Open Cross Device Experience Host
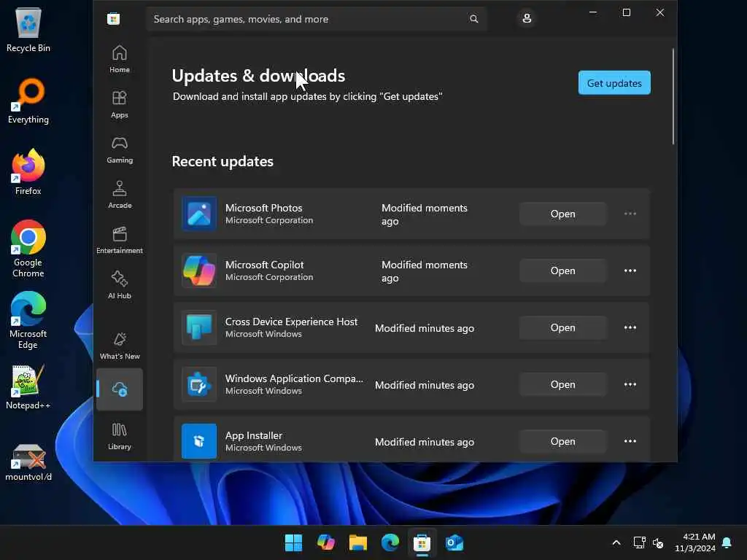 [562, 327]
